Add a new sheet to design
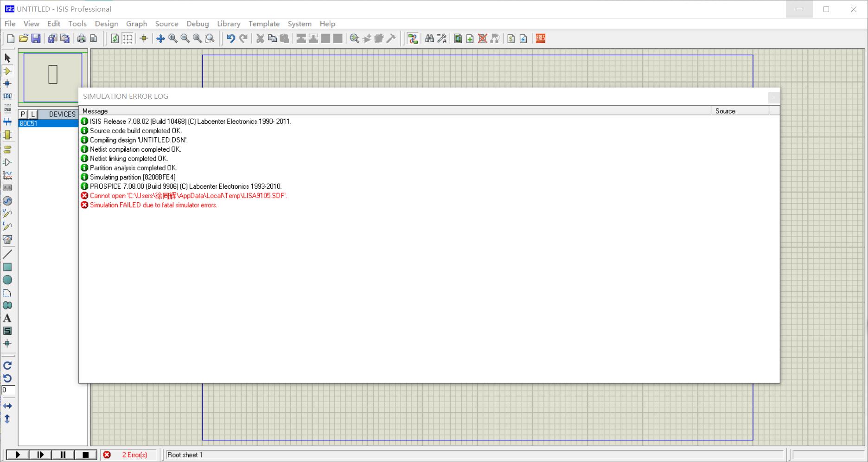Screen dimensions: 868x462 click(470, 38)
